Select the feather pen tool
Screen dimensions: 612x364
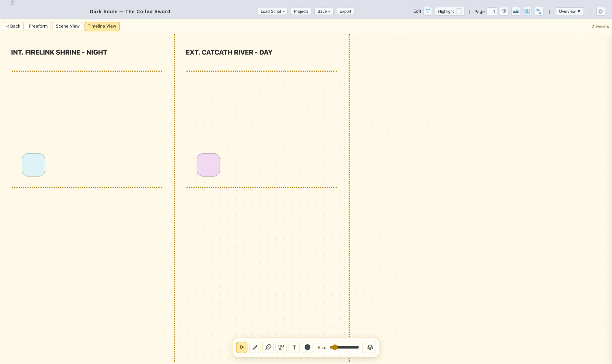(268, 347)
